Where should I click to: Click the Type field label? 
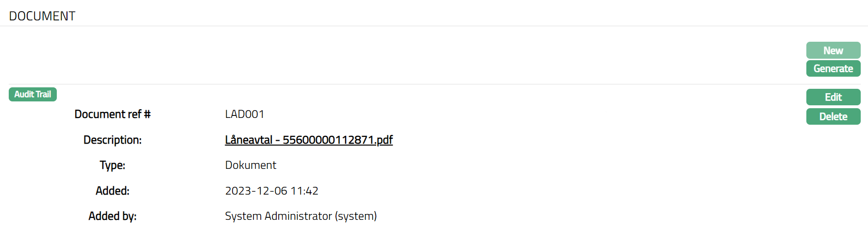(x=113, y=165)
